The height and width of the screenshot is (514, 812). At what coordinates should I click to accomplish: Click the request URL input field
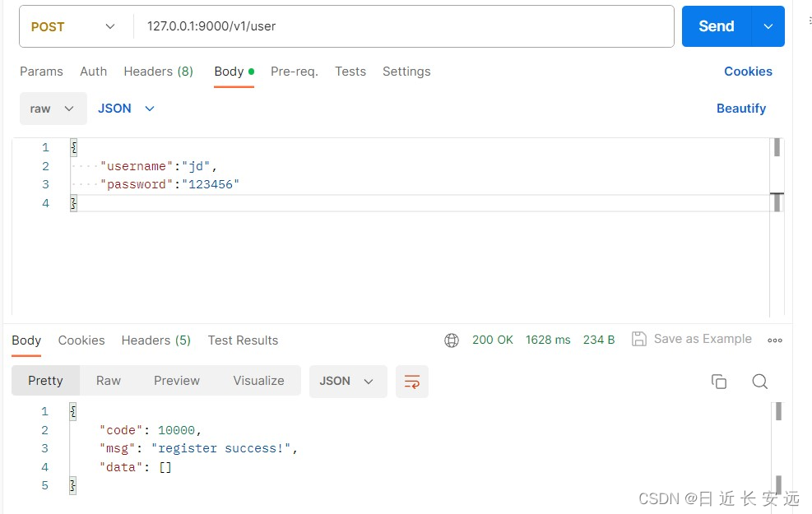pos(404,26)
